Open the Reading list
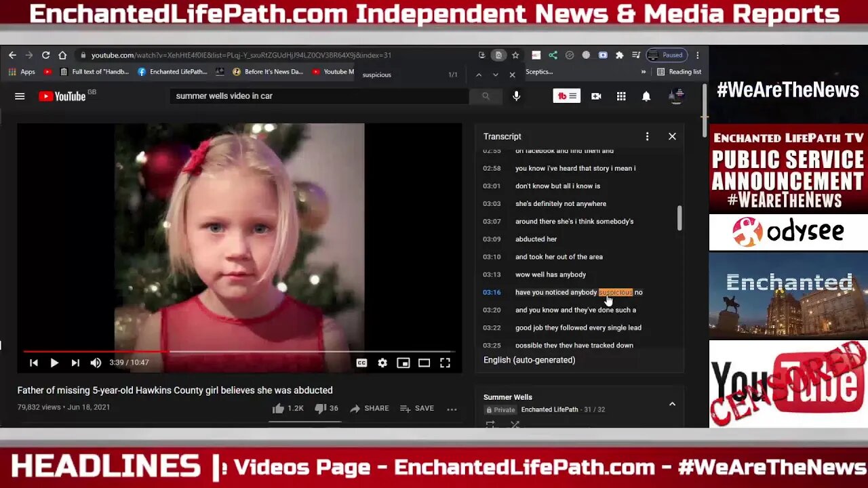The image size is (868, 488). (679, 72)
